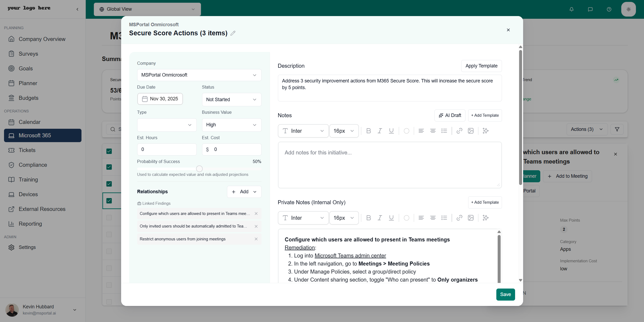This screenshot has width=644, height=322.
Task: Underline text using the Notes toolbar
Action: coord(391,131)
